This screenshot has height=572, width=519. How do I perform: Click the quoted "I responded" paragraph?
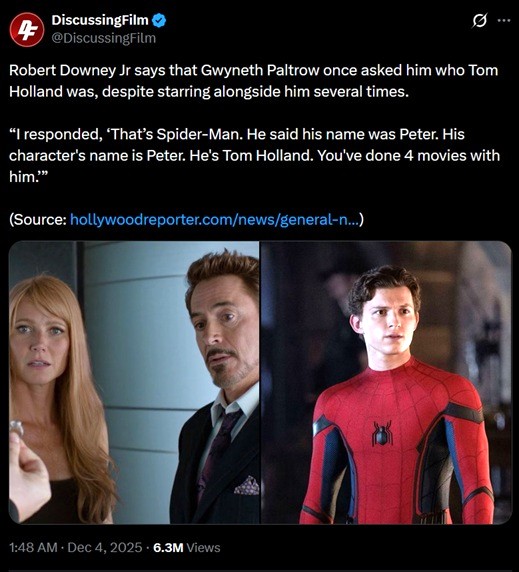(254, 155)
